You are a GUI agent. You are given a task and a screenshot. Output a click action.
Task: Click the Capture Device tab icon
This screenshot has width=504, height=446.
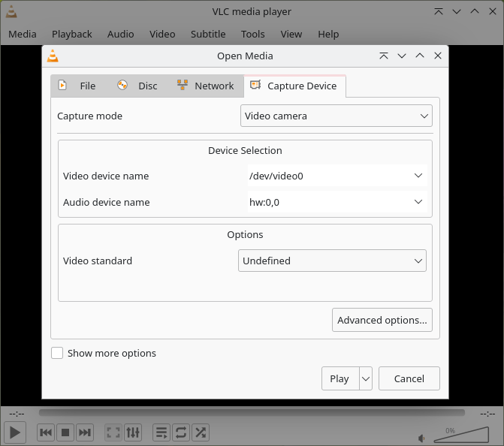click(x=255, y=85)
